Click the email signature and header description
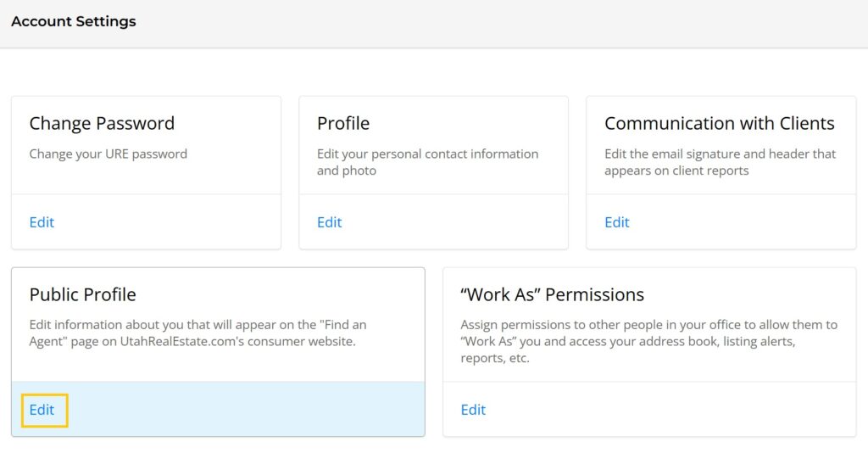The height and width of the screenshot is (453, 868). [719, 162]
